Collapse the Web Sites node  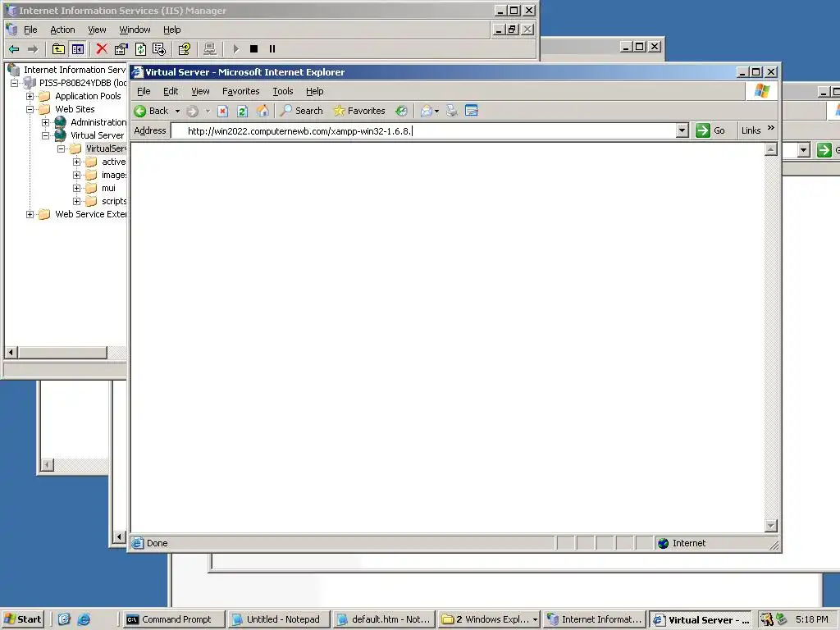(30, 109)
